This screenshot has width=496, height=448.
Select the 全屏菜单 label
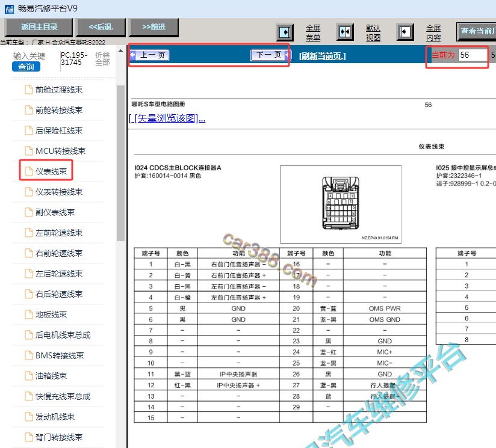[313, 33]
